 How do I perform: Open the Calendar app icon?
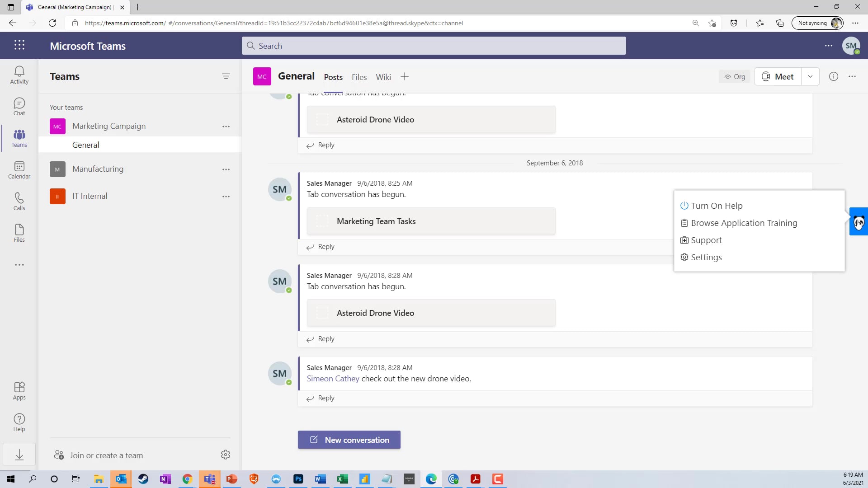(19, 170)
